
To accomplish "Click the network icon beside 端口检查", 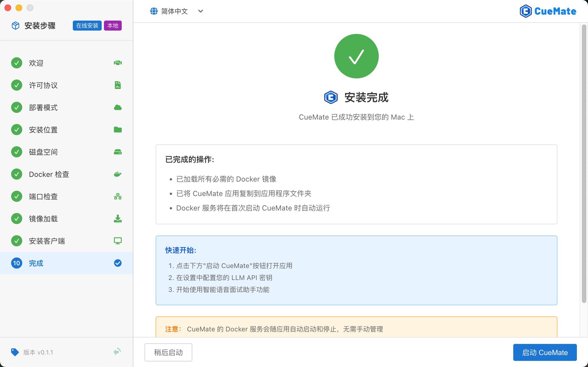I will click(x=118, y=197).
